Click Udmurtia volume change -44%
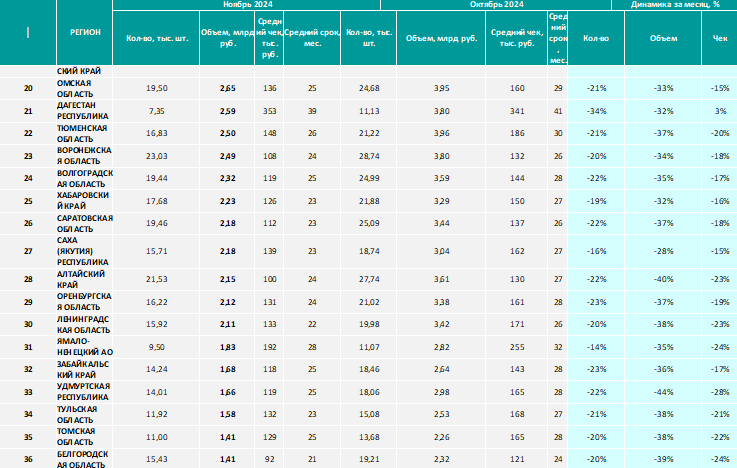Screen dimensions: 737x468 pos(663,392)
